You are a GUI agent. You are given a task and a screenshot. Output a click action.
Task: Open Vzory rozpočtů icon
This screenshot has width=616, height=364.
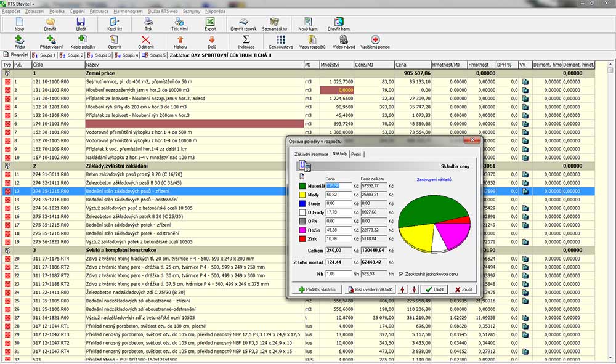(x=312, y=39)
